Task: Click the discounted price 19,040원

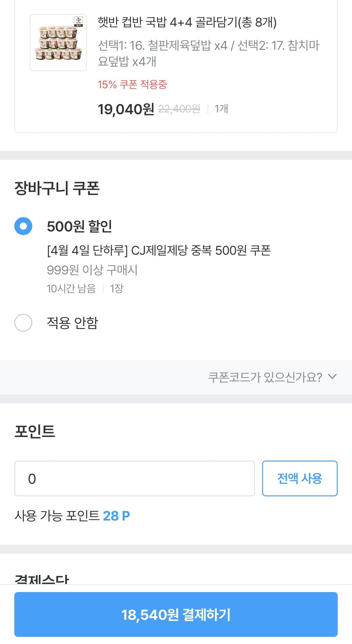Action: 126,109
